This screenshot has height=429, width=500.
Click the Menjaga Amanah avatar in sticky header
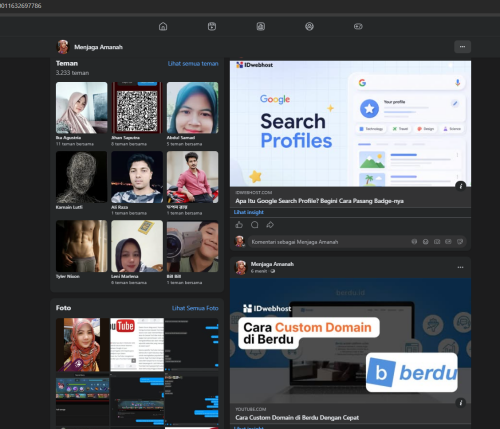63,47
